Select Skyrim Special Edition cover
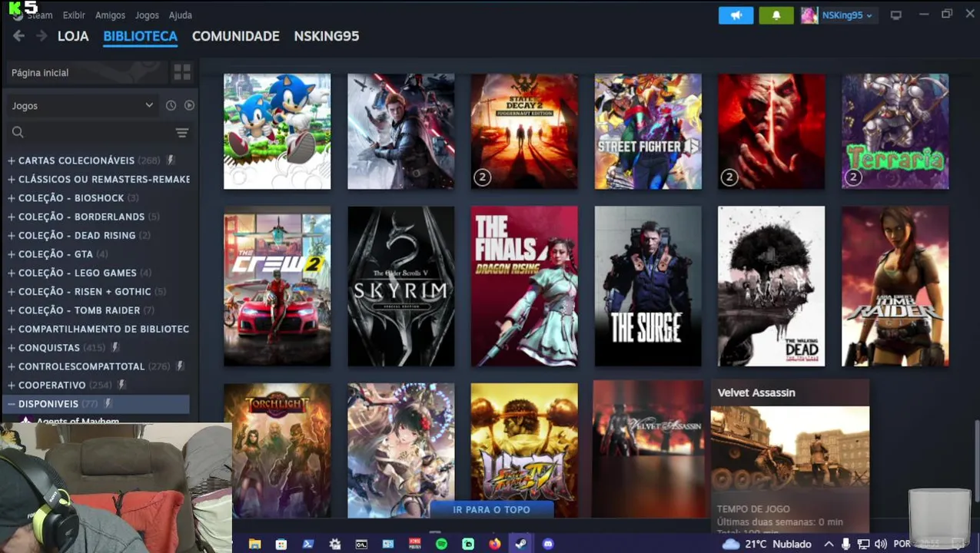Viewport: 980px width, 553px height. point(401,286)
